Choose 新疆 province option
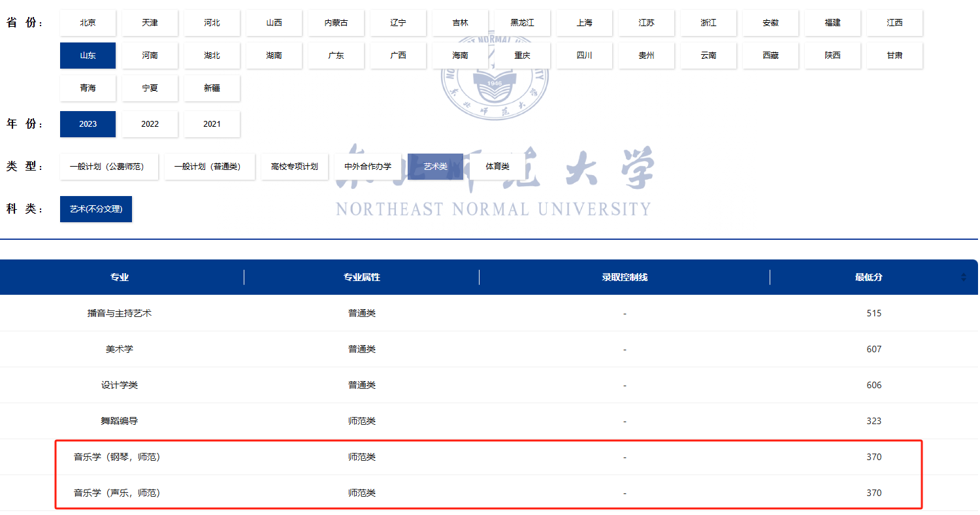Viewport: 980px width, 515px height. (x=212, y=88)
